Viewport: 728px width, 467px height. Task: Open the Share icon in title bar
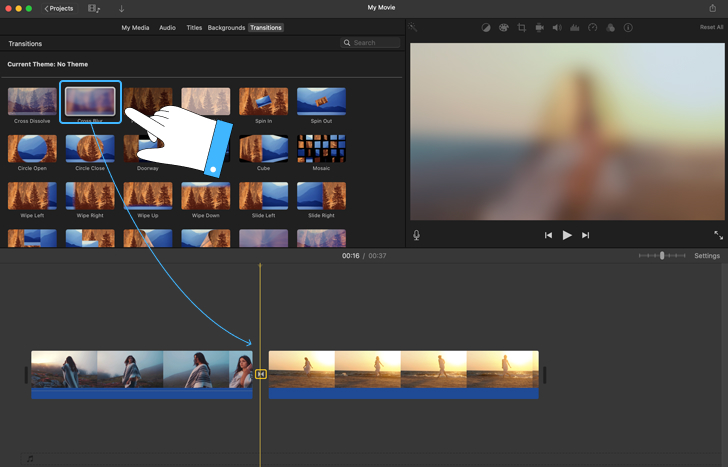(713, 8)
